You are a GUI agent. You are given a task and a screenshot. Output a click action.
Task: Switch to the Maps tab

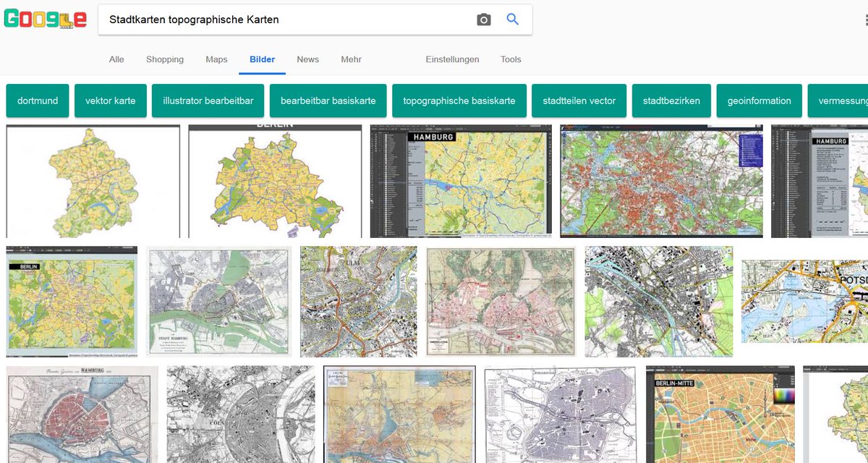coord(216,59)
